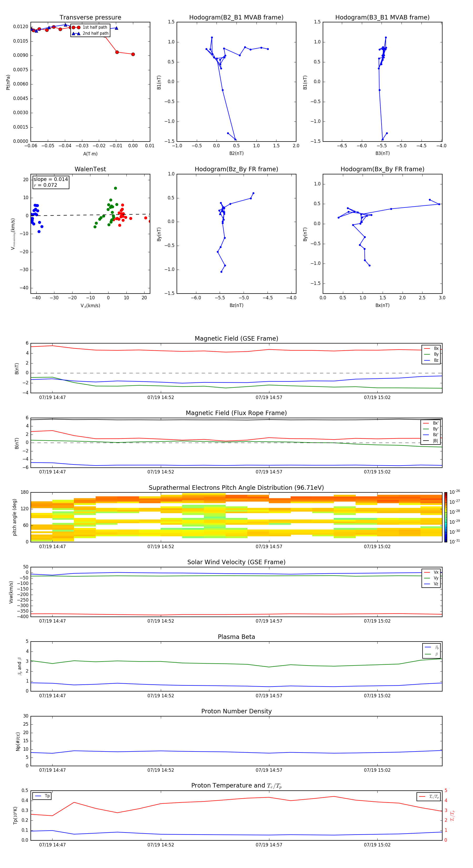The image size is (473, 868).
Task: Click 'slope = 0.014' annotation in WalenTest
Action: [50, 179]
